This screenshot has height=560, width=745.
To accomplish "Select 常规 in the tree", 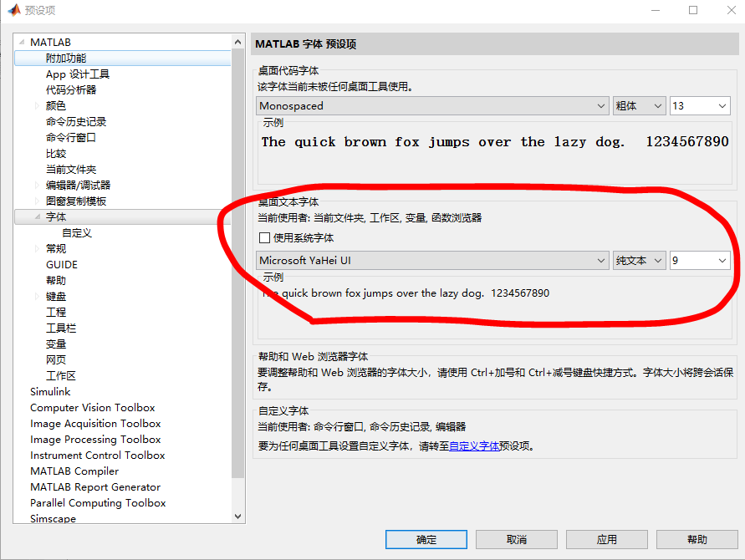I will coord(55,248).
